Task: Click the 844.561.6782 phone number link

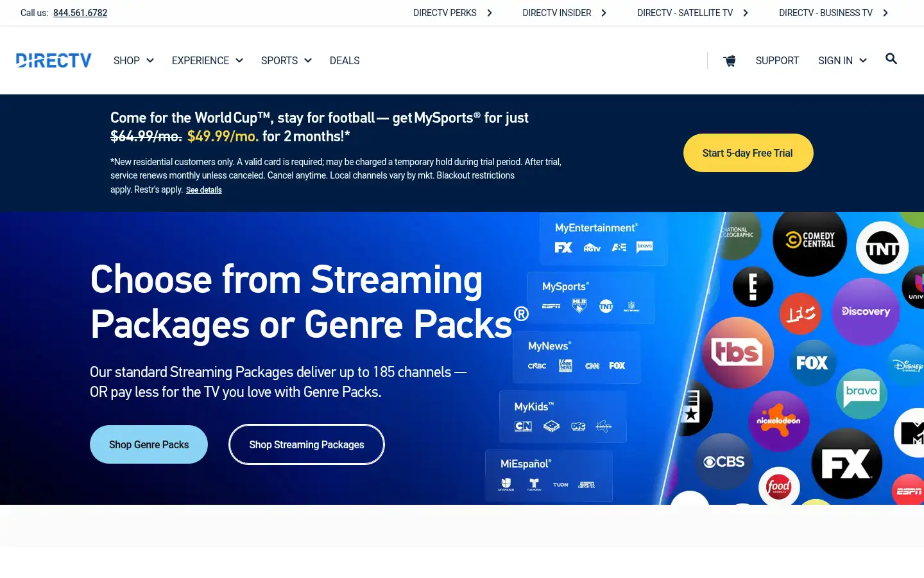Action: (80, 13)
